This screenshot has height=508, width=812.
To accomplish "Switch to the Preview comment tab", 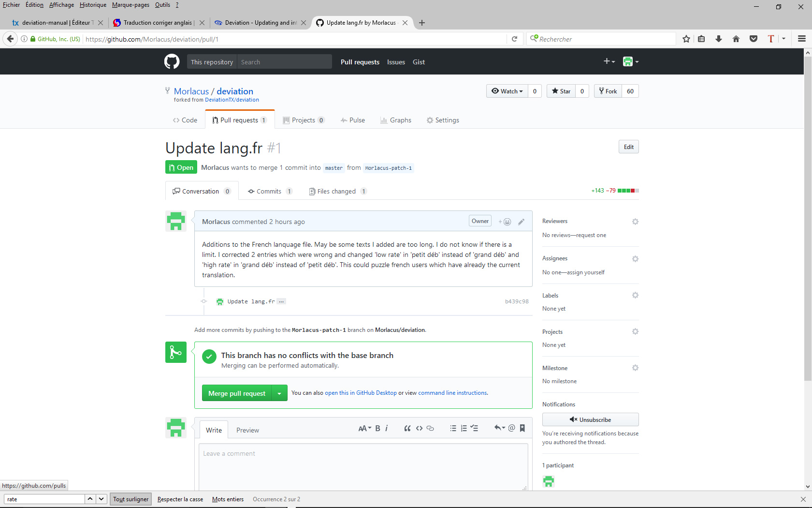I will pyautogui.click(x=247, y=430).
